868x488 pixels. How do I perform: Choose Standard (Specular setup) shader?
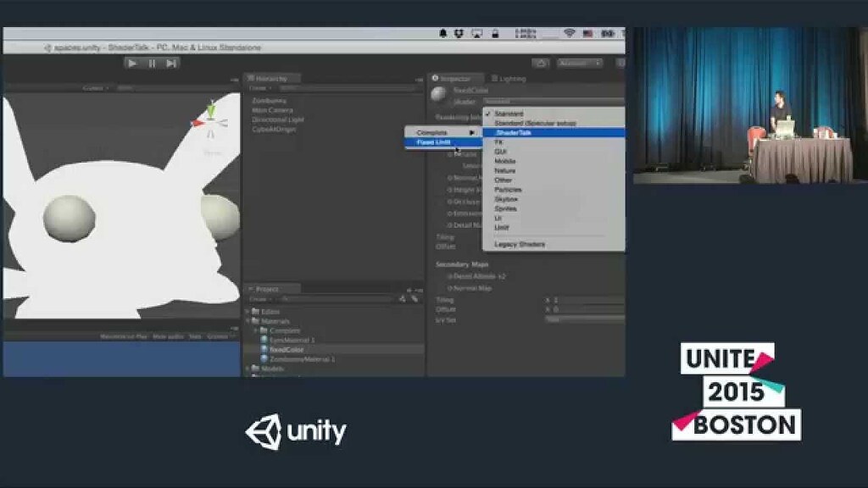[554, 123]
